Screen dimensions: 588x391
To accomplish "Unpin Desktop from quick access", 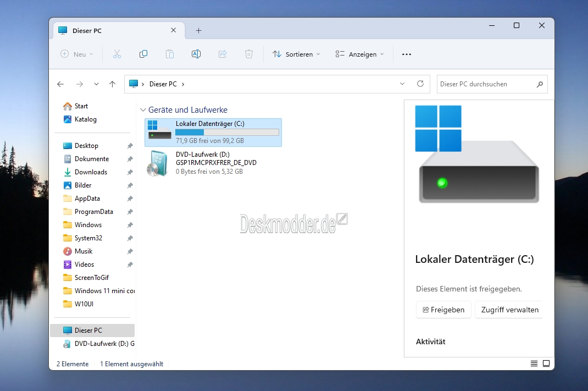I will [130, 146].
